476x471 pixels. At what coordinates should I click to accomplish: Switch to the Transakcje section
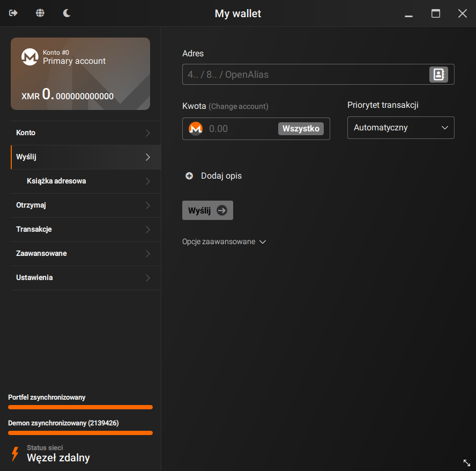point(80,229)
